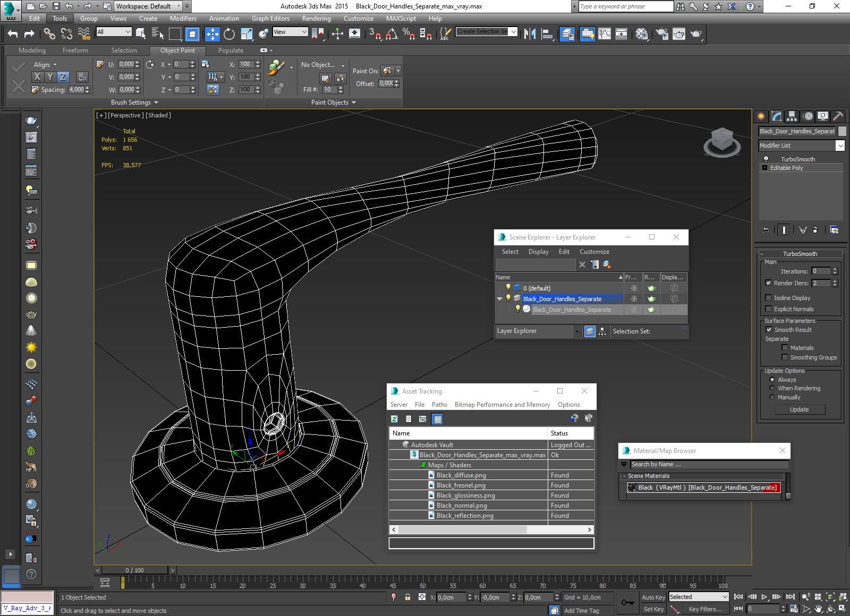
Task: Open the Align tool
Action: point(547,34)
